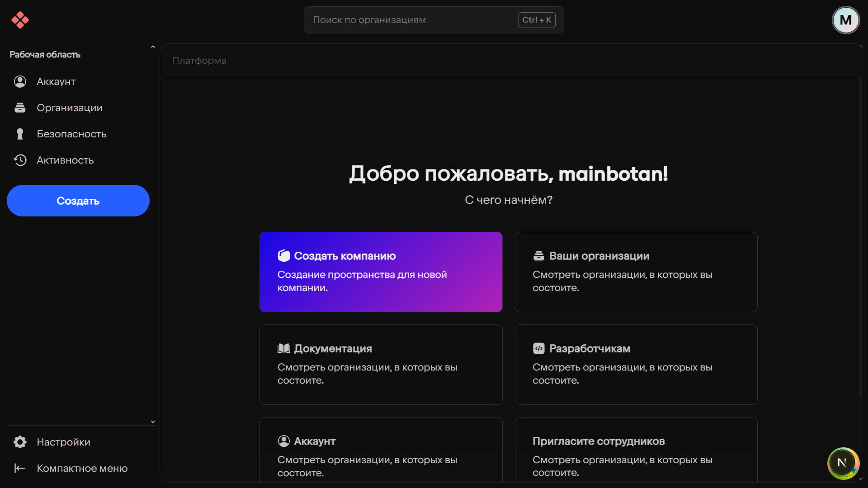
Task: Open Настройки gear icon
Action: pyautogui.click(x=20, y=442)
